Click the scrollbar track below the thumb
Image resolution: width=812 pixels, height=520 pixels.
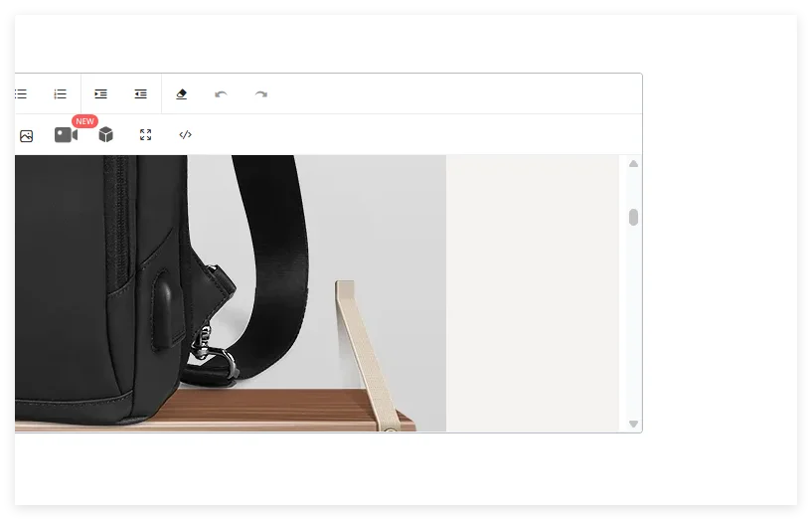pos(633,328)
